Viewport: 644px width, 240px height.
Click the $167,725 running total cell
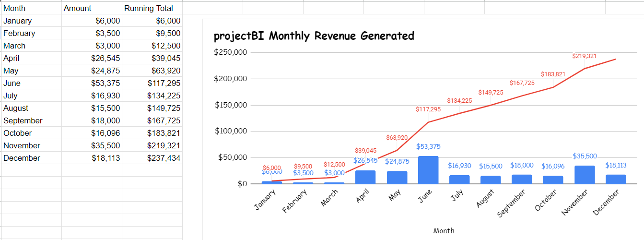152,120
